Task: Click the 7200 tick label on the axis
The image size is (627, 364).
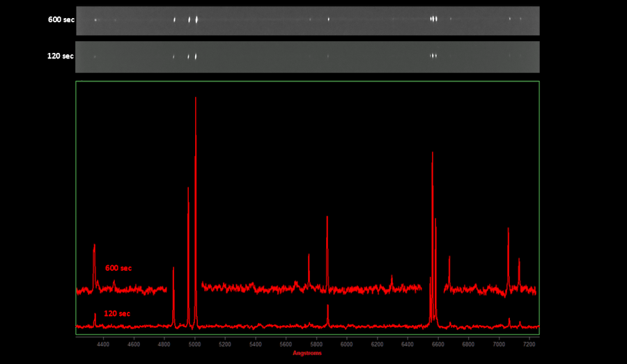Action: point(529,344)
